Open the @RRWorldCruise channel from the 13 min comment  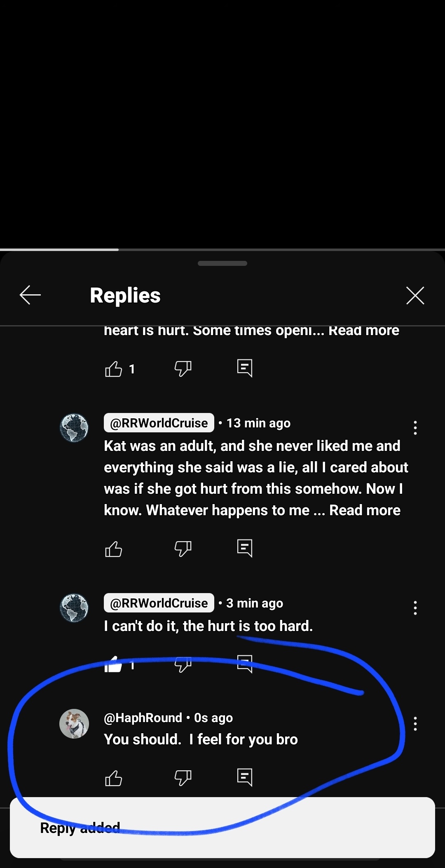pos(159,423)
